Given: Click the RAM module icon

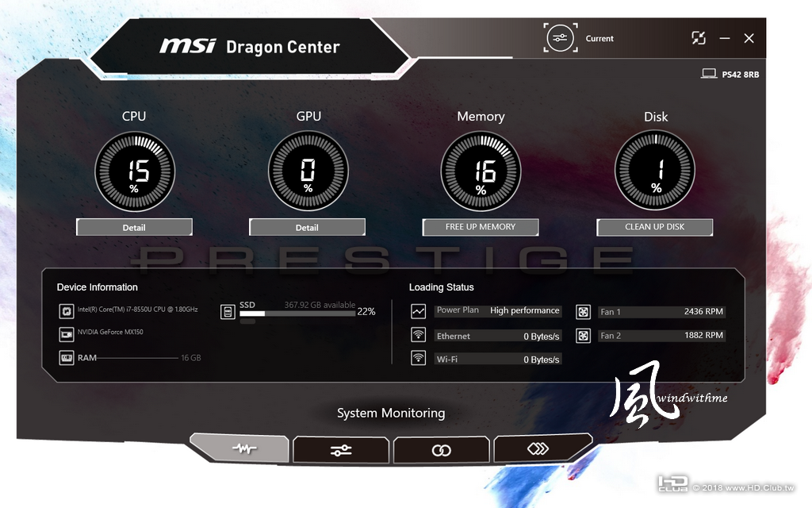Looking at the screenshot, I should [67, 358].
